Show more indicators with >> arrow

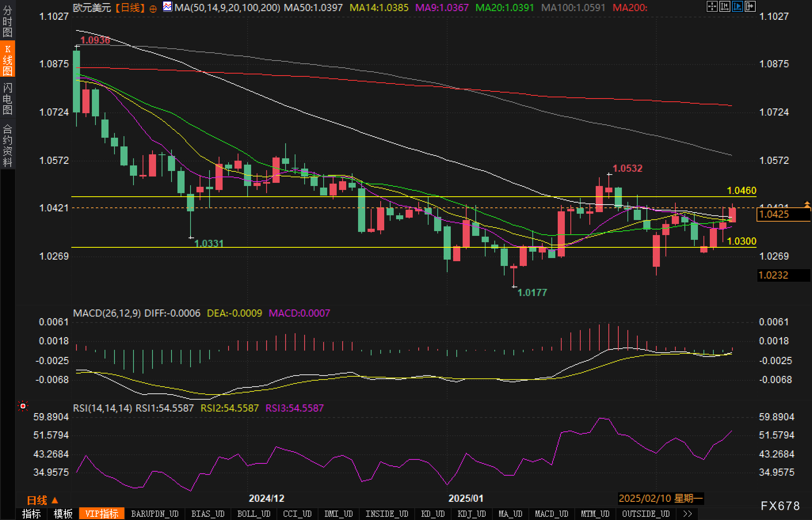click(x=688, y=514)
